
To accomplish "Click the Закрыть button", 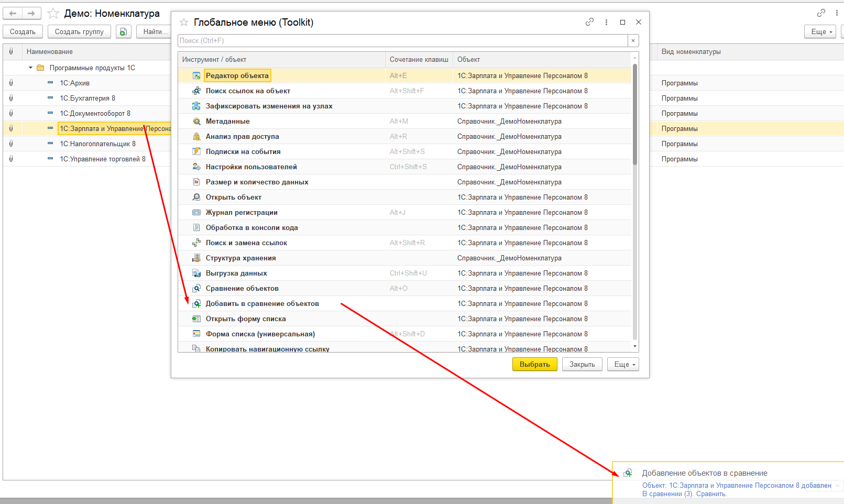I will tap(582, 365).
